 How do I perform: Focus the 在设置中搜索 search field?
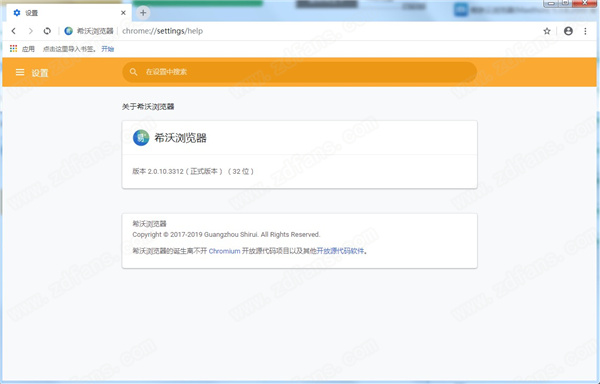(x=299, y=72)
